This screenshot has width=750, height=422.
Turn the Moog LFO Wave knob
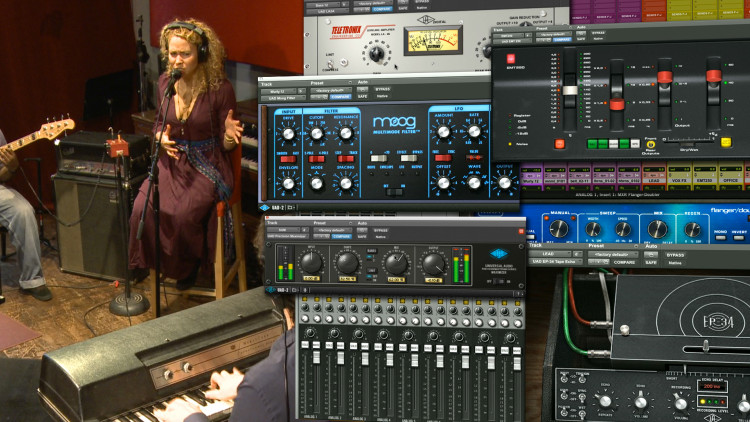coord(474,183)
